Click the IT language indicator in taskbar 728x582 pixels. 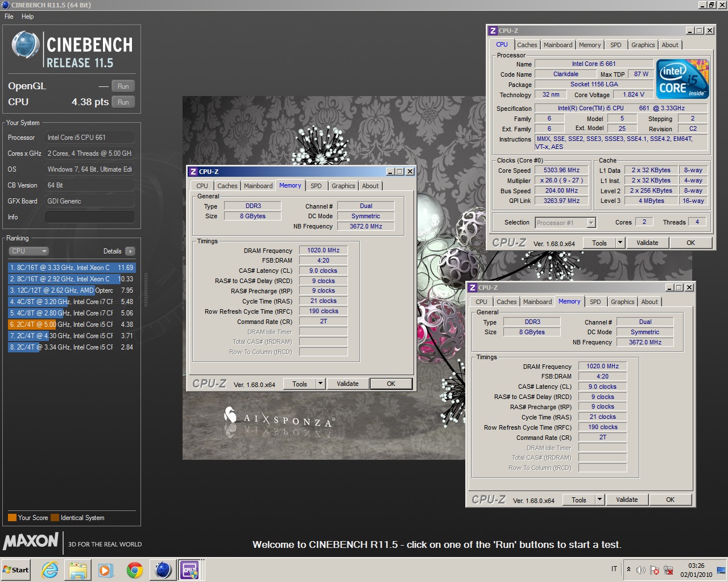point(614,569)
